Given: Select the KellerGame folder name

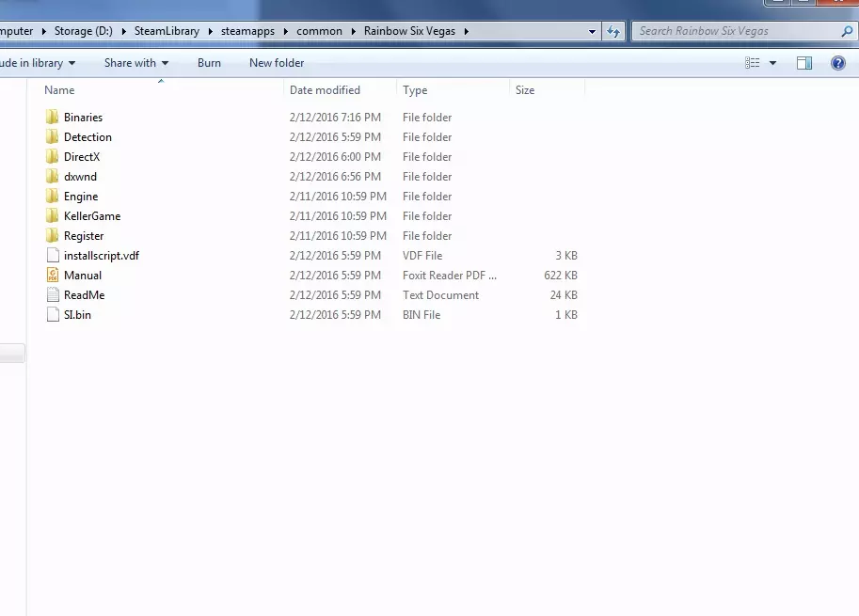Looking at the screenshot, I should pyautogui.click(x=92, y=215).
